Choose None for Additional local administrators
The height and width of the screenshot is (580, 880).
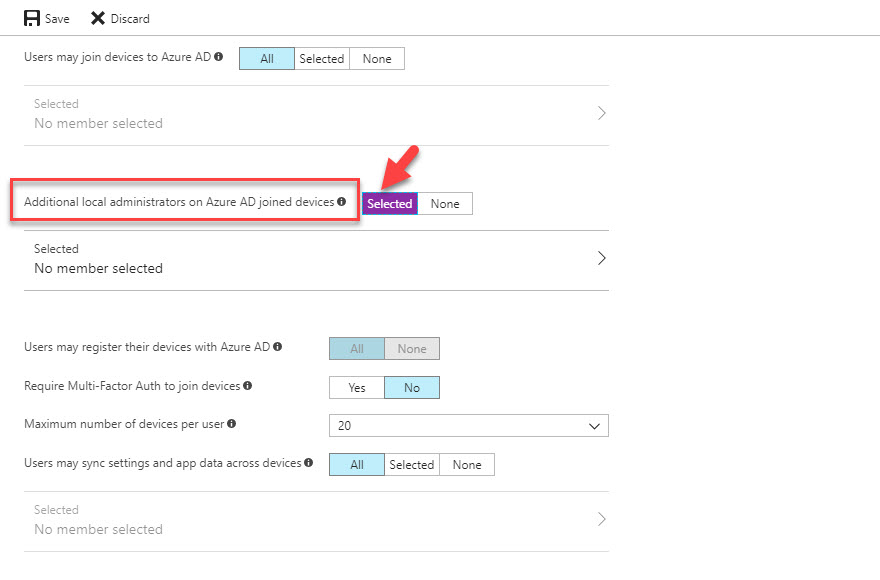click(x=445, y=203)
